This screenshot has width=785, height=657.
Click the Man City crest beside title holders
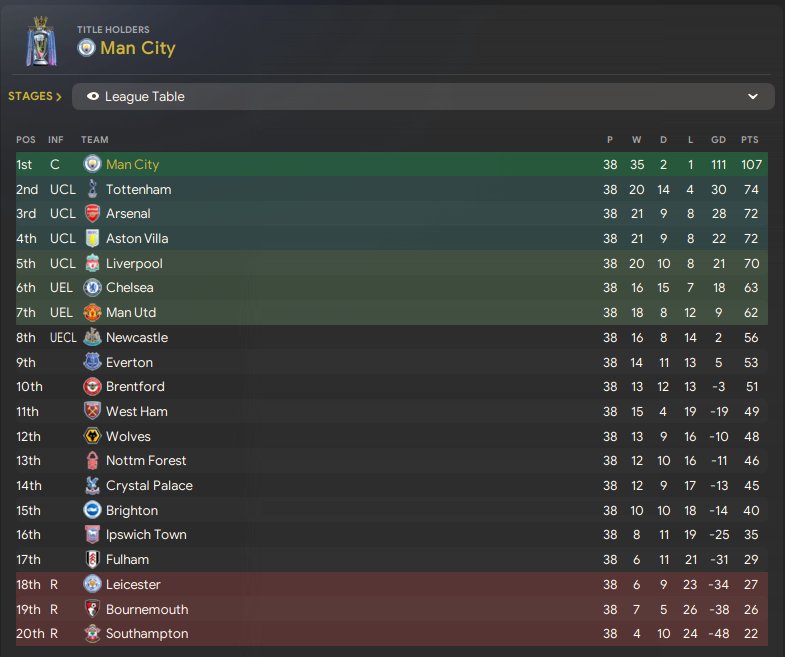click(x=86, y=48)
